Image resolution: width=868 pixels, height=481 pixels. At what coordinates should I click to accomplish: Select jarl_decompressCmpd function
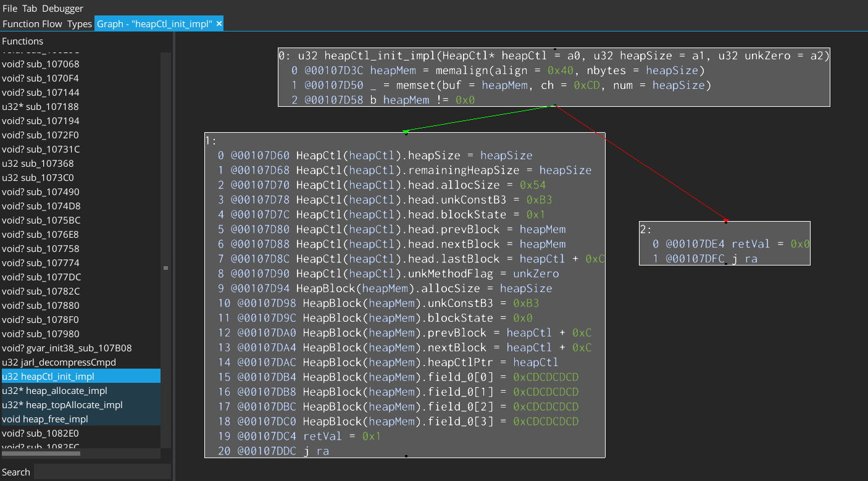tap(59, 362)
